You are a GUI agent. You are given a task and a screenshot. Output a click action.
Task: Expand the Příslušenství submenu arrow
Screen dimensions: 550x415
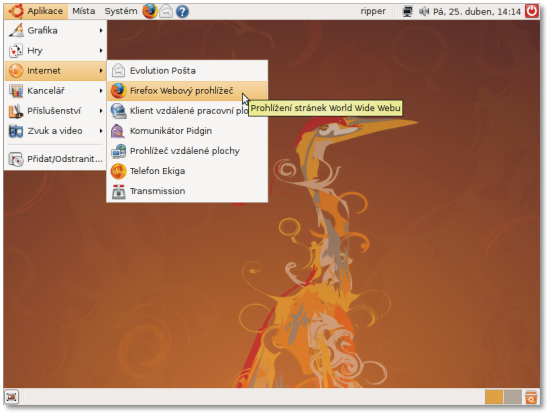tap(101, 111)
